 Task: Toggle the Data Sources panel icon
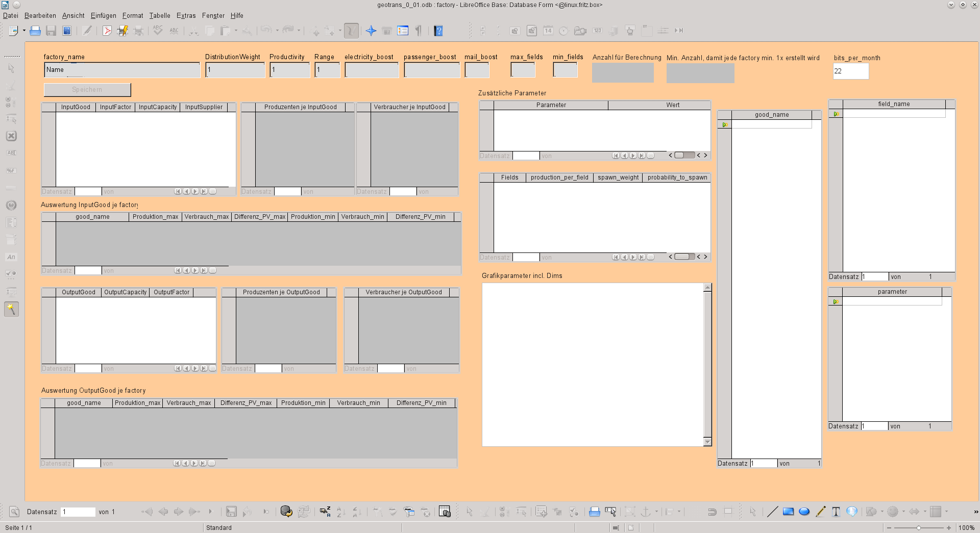[x=403, y=31]
